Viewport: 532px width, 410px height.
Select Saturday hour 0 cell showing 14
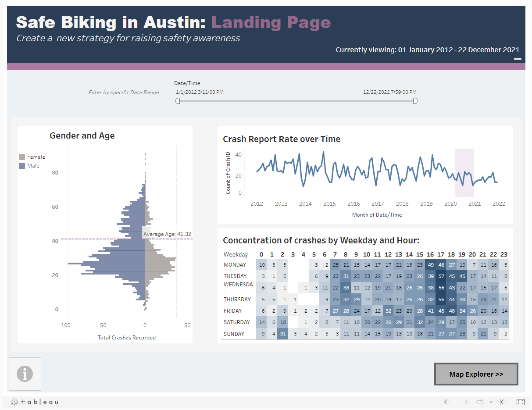[262, 322]
